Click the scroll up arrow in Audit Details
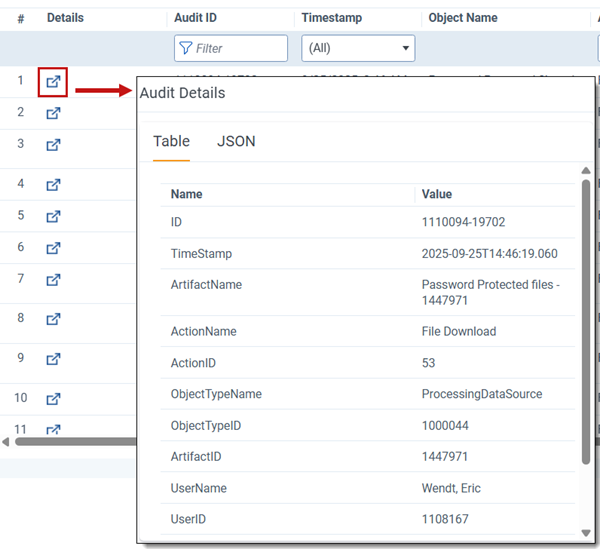Image resolution: width=600 pixels, height=549 pixels. [x=585, y=171]
